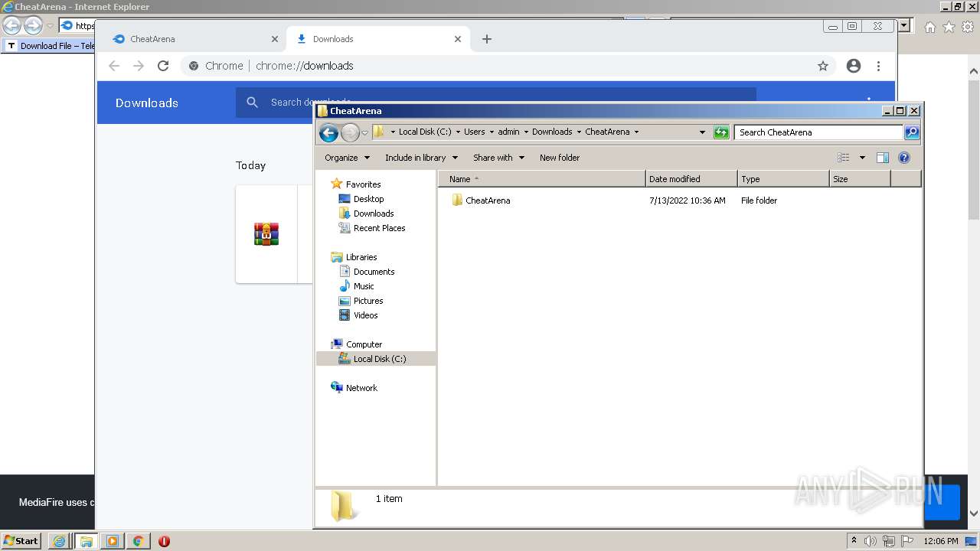Expand the address bar history dropdown
Screen dimensions: 980x551
pyautogui.click(x=702, y=132)
